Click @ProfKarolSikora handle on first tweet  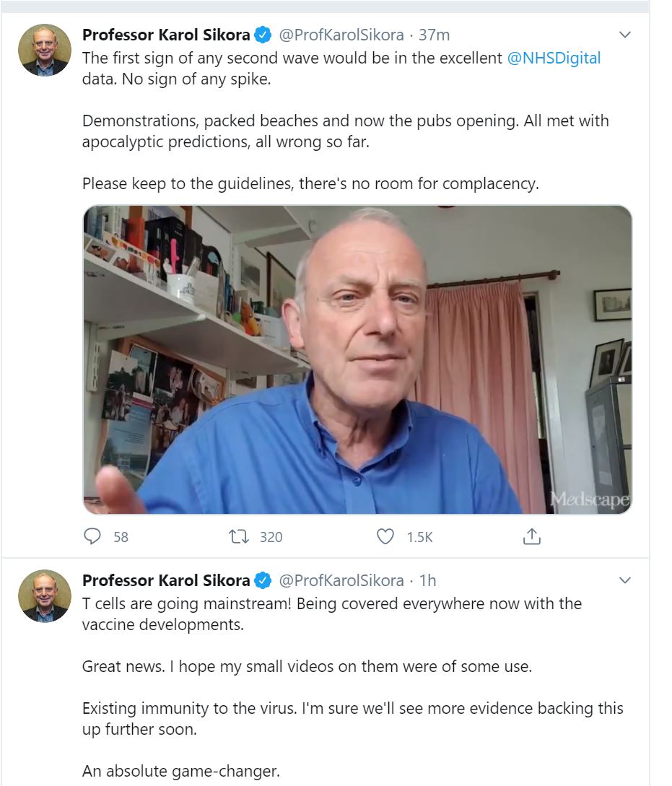[341, 35]
